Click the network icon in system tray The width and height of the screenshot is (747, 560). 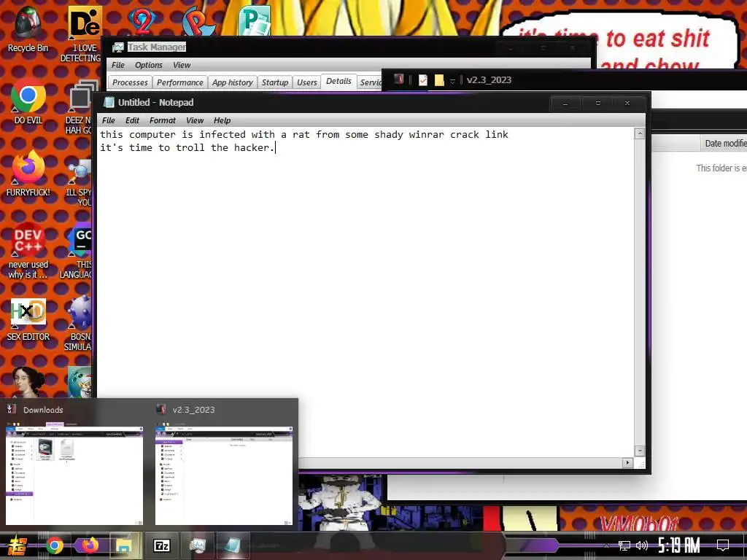tap(624, 545)
